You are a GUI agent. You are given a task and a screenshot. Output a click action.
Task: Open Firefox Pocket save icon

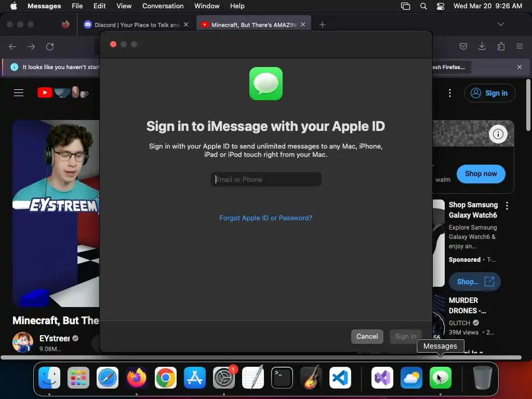463,46
